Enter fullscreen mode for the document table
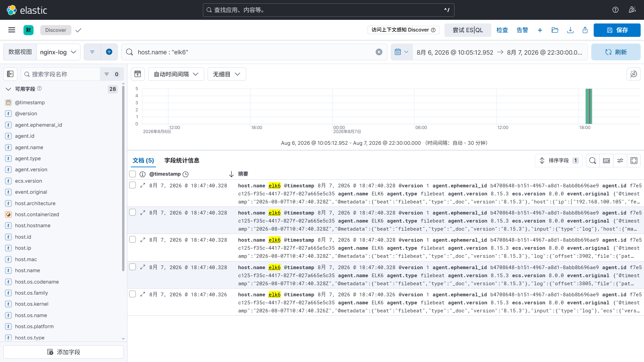The image size is (644, 362). (x=634, y=161)
